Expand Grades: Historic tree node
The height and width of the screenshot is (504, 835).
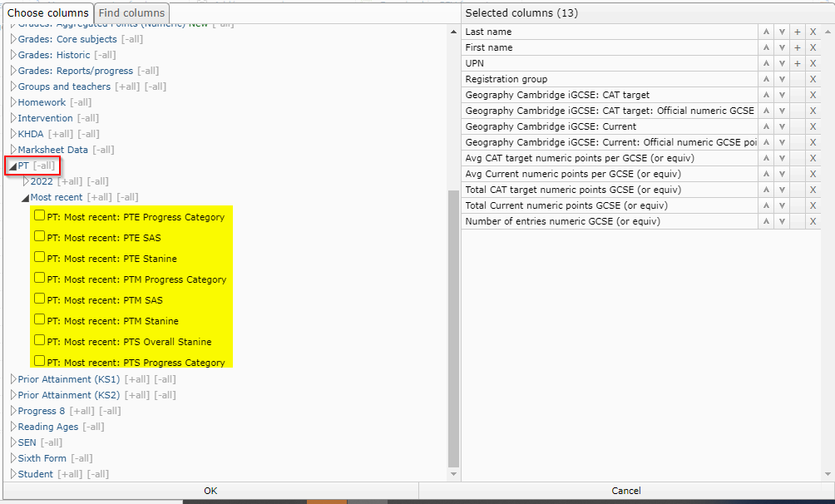[14, 55]
